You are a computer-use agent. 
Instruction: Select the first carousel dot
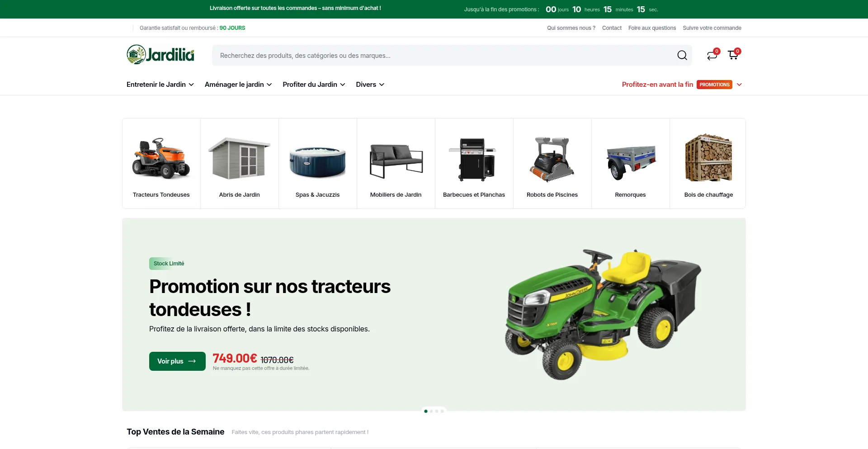coord(426,411)
